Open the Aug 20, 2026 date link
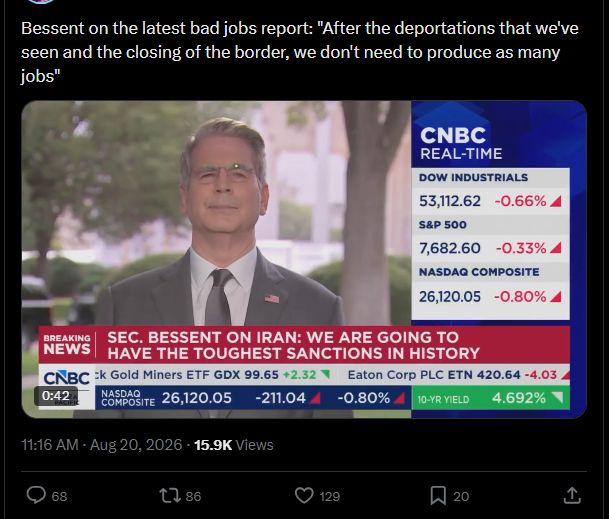609x519 pixels. pos(136,445)
